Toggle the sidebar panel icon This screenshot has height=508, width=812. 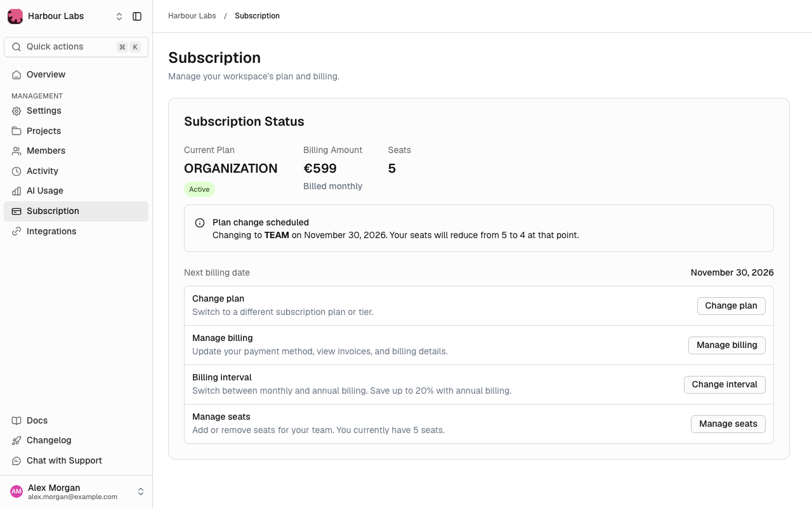pos(137,17)
